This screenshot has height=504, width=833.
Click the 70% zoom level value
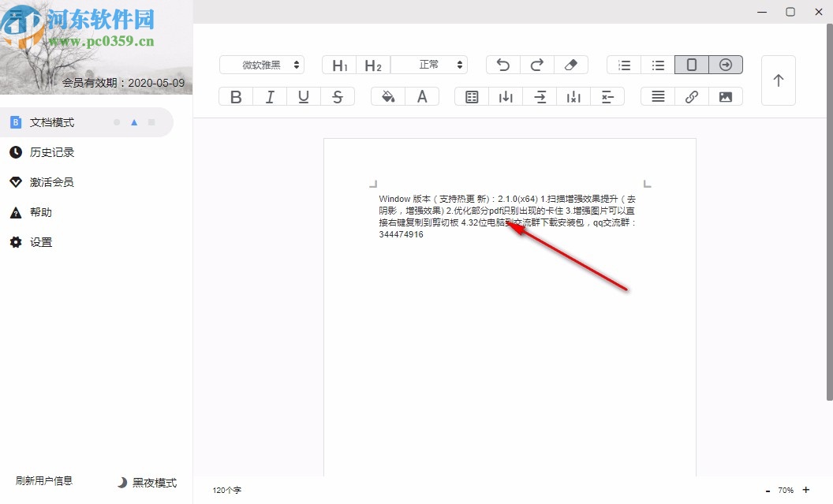coord(786,490)
